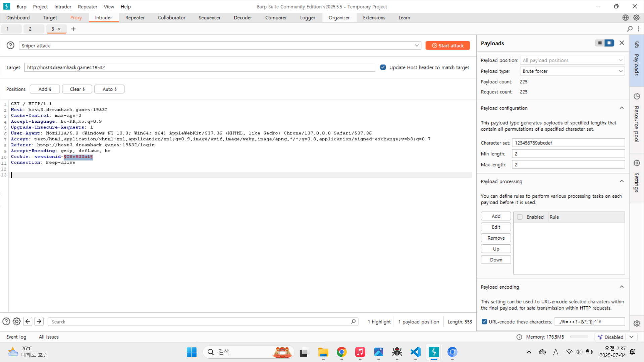
Task: Go to the previous search match arrow
Action: (28, 321)
